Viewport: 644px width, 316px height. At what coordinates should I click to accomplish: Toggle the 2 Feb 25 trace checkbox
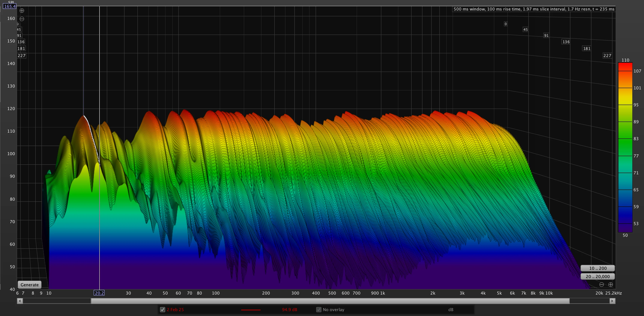click(x=162, y=309)
